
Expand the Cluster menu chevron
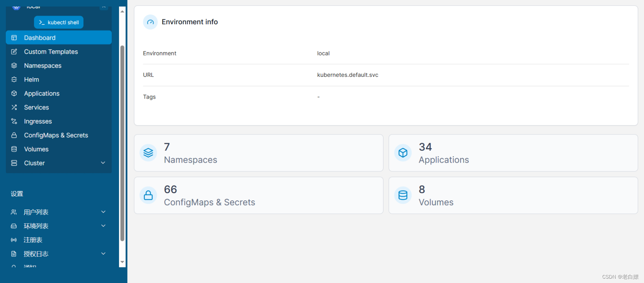tap(103, 163)
